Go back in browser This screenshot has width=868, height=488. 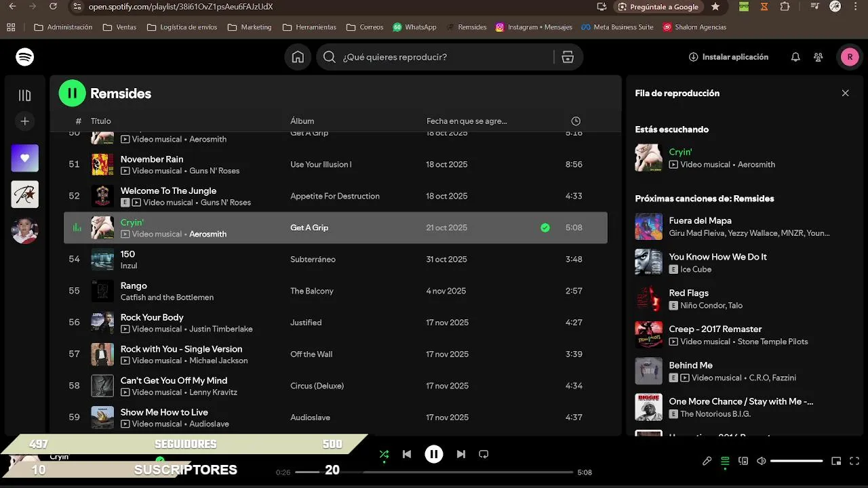tap(12, 7)
